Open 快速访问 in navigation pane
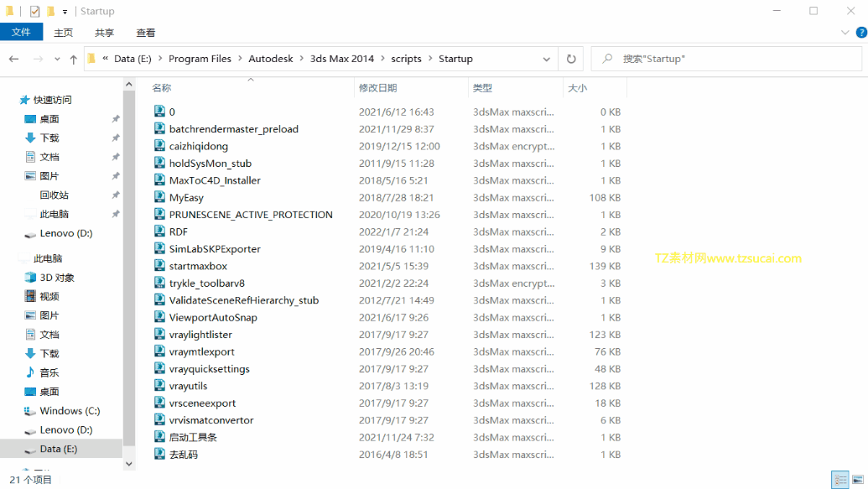Screen dimensions: 868x489 pos(53,100)
